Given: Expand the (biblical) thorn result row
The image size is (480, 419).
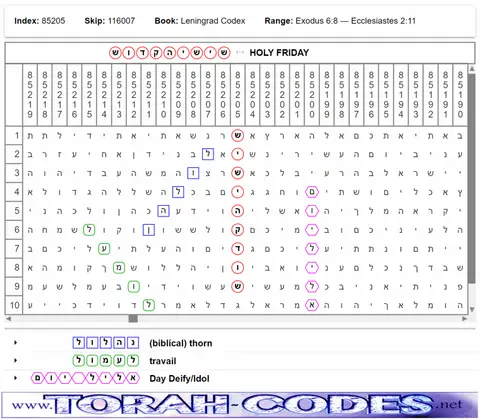Looking at the screenshot, I should [15, 343].
